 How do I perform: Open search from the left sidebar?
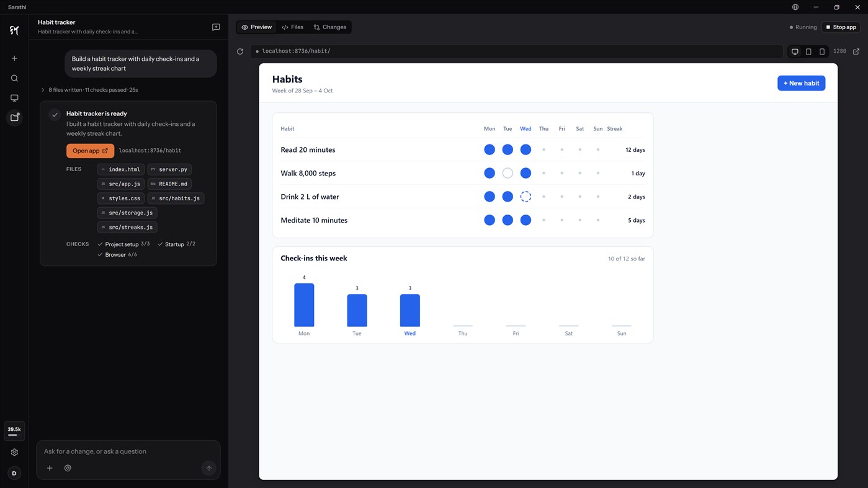(14, 78)
